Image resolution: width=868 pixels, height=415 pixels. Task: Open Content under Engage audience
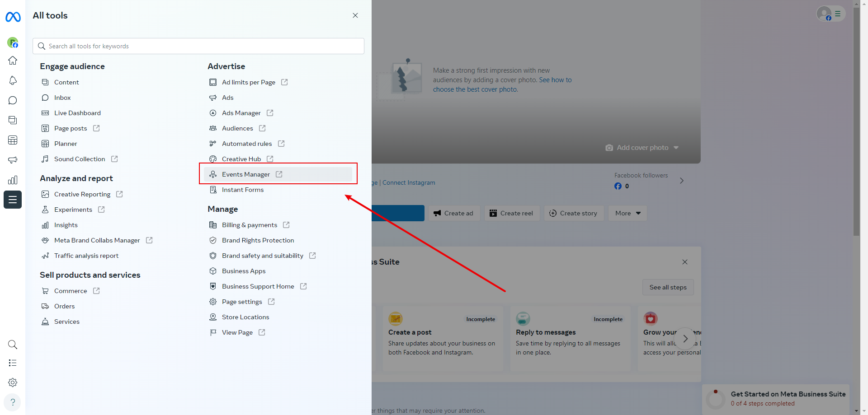(x=66, y=82)
